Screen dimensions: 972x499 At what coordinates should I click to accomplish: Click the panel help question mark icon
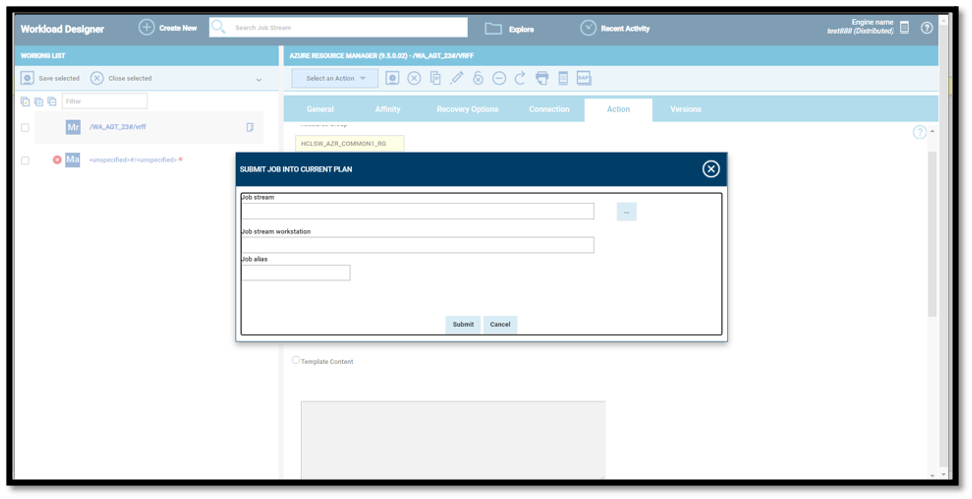[919, 132]
